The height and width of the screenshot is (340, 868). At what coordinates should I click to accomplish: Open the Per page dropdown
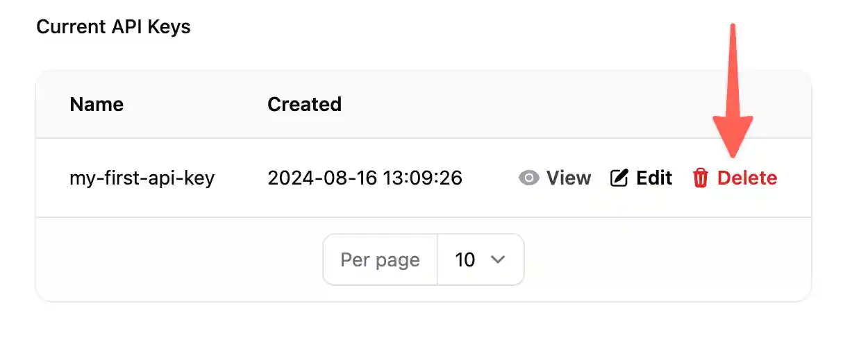click(x=481, y=260)
